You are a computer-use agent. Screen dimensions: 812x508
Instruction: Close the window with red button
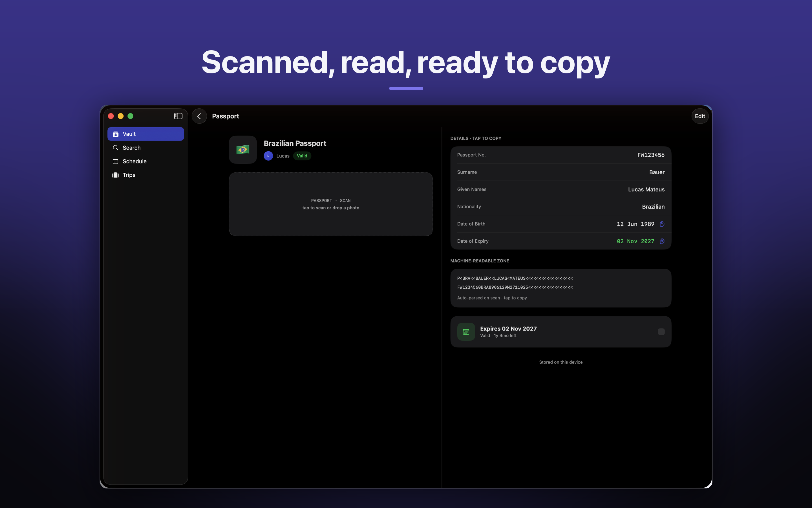(111, 116)
